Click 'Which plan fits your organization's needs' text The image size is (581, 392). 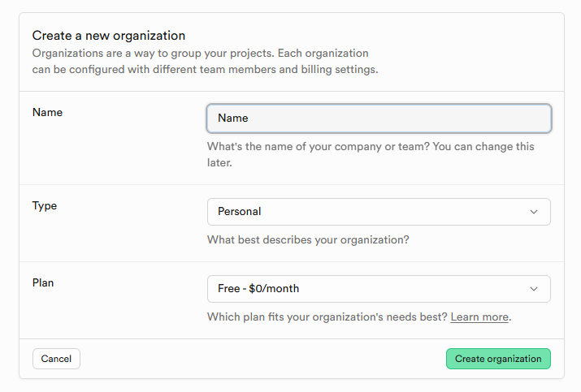click(327, 317)
